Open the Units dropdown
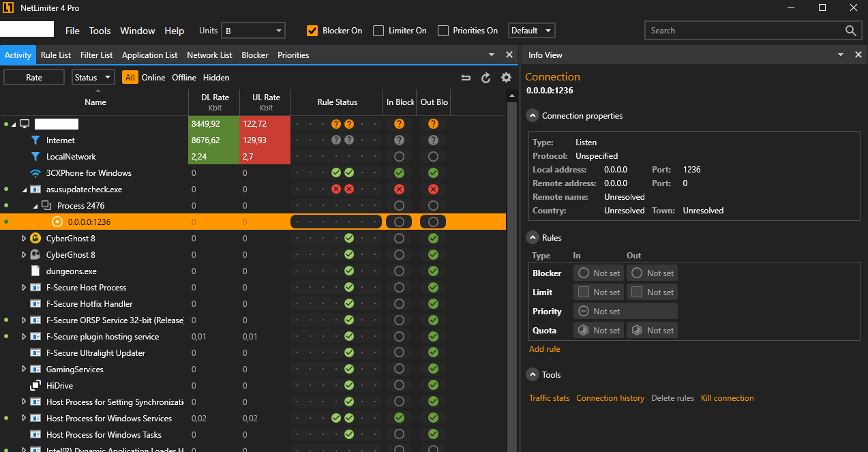This screenshot has width=868, height=452. click(x=254, y=31)
